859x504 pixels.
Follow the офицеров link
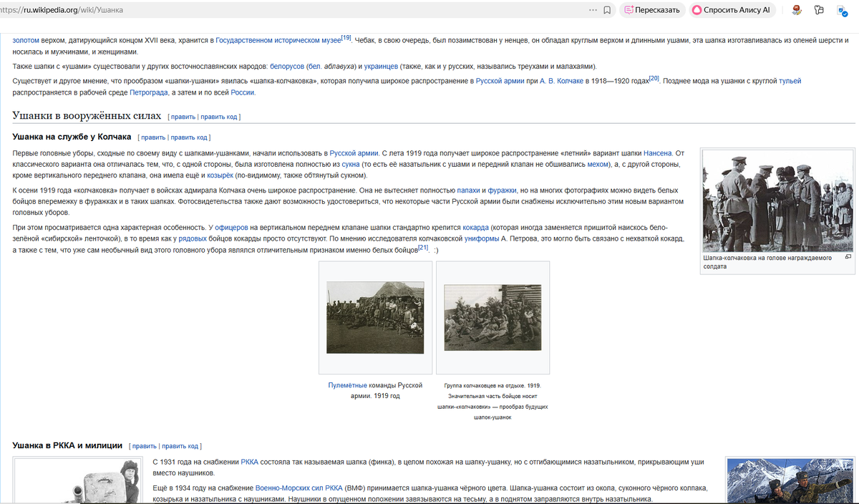[231, 228]
